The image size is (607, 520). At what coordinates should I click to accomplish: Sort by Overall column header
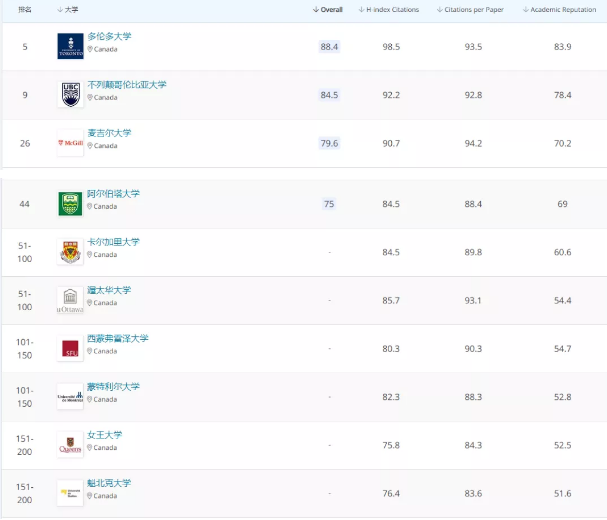click(x=328, y=10)
